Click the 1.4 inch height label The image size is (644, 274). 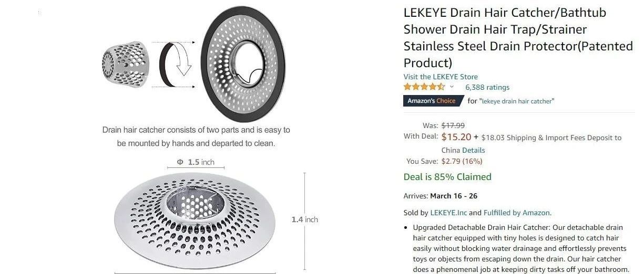(304, 219)
